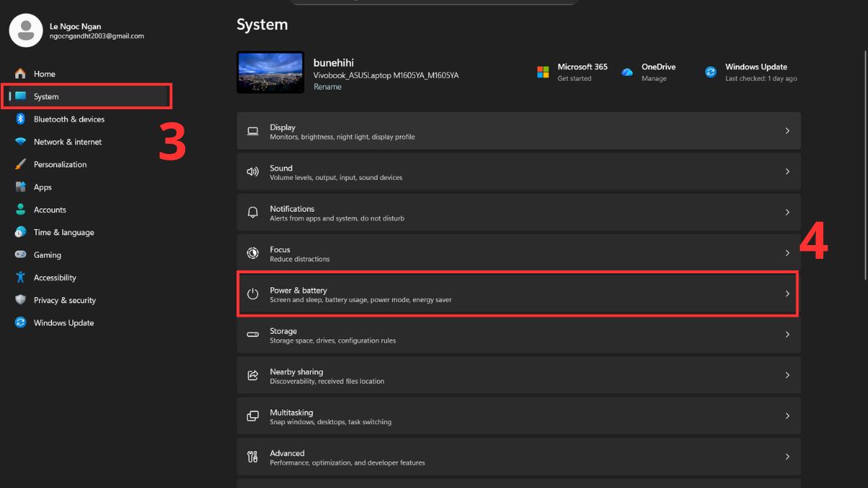
Task: Open Multitasking chevron arrow
Action: pyautogui.click(x=788, y=416)
